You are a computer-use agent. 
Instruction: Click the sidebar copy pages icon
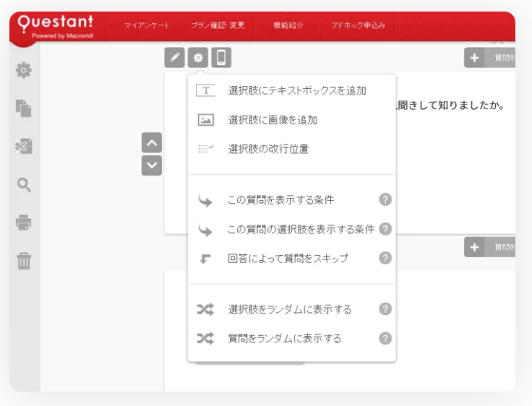coord(24,108)
